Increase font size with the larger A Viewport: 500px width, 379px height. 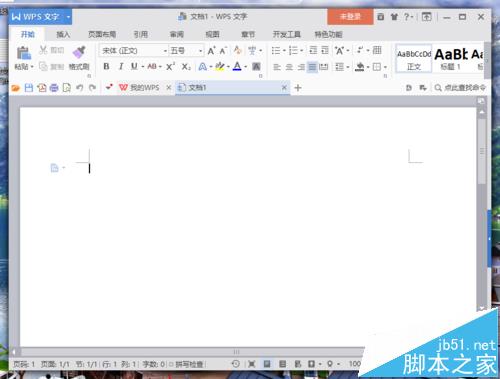pyautogui.click(x=211, y=51)
